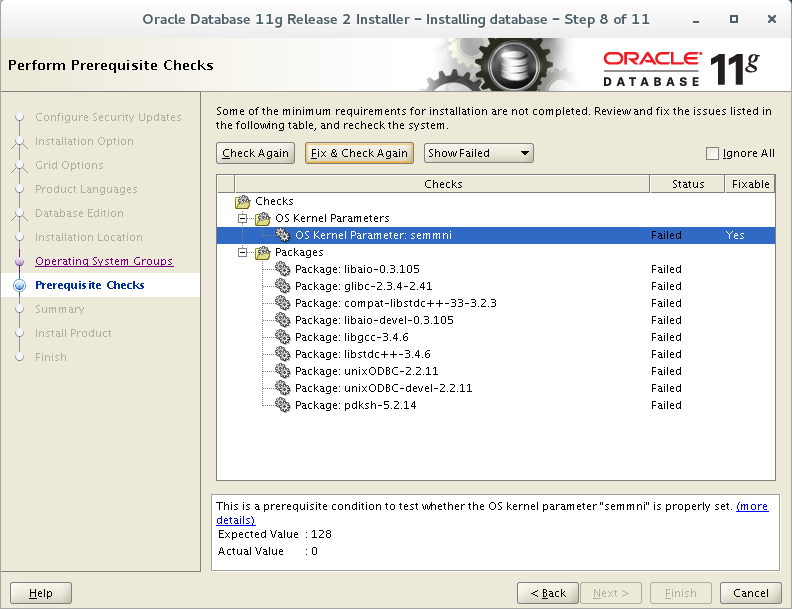Click the Actual Value : 0 text
This screenshot has width=792, height=609.
pos(268,551)
